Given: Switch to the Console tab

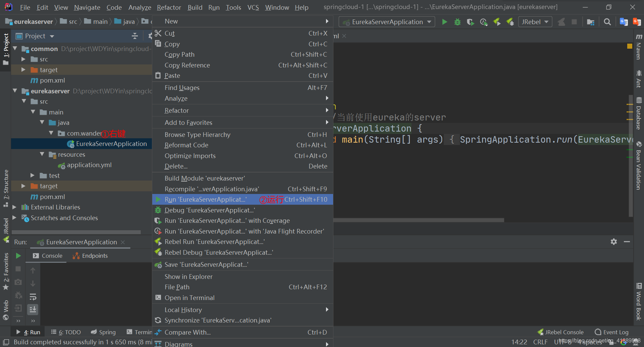Looking at the screenshot, I should (x=48, y=256).
